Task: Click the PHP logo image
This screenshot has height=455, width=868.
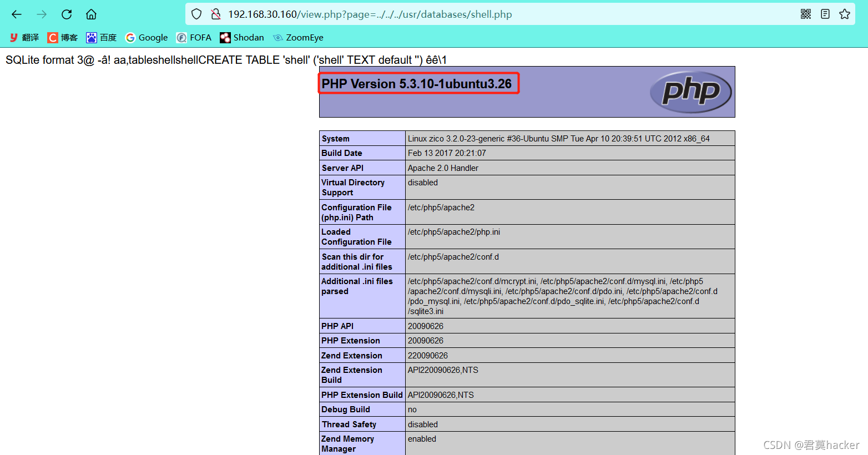Action: point(690,92)
